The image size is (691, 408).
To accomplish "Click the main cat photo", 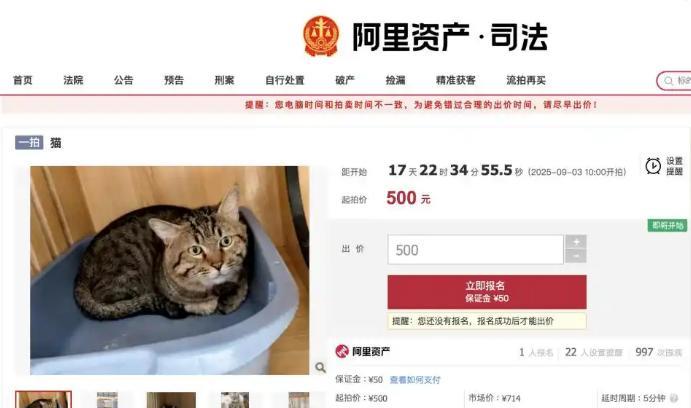I will click(x=170, y=270).
